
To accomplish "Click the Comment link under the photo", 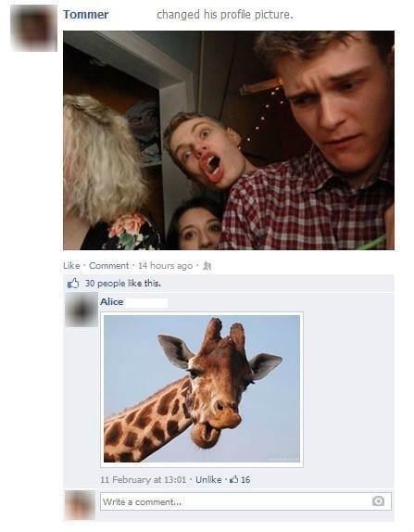I will tap(109, 266).
